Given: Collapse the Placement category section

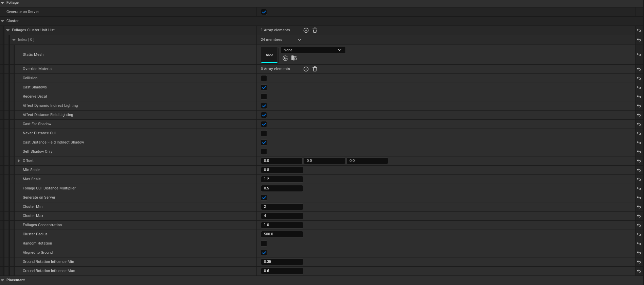Looking at the screenshot, I should (x=3, y=280).
